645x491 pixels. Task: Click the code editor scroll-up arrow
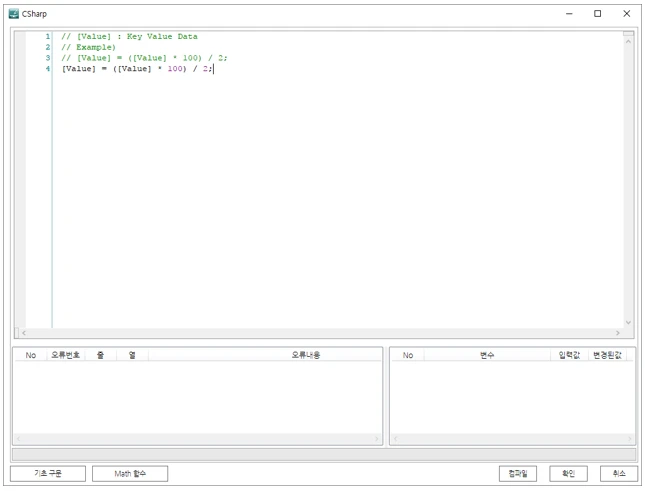628,42
